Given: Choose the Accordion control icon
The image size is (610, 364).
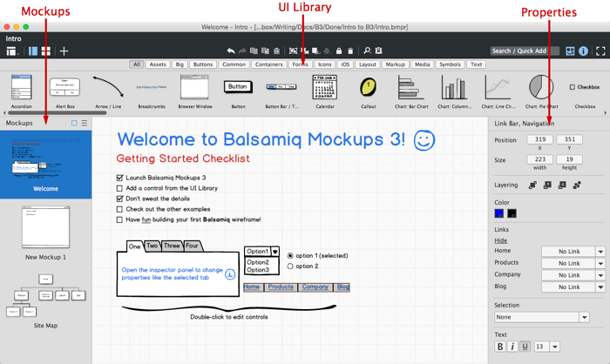Looking at the screenshot, I should [x=21, y=88].
